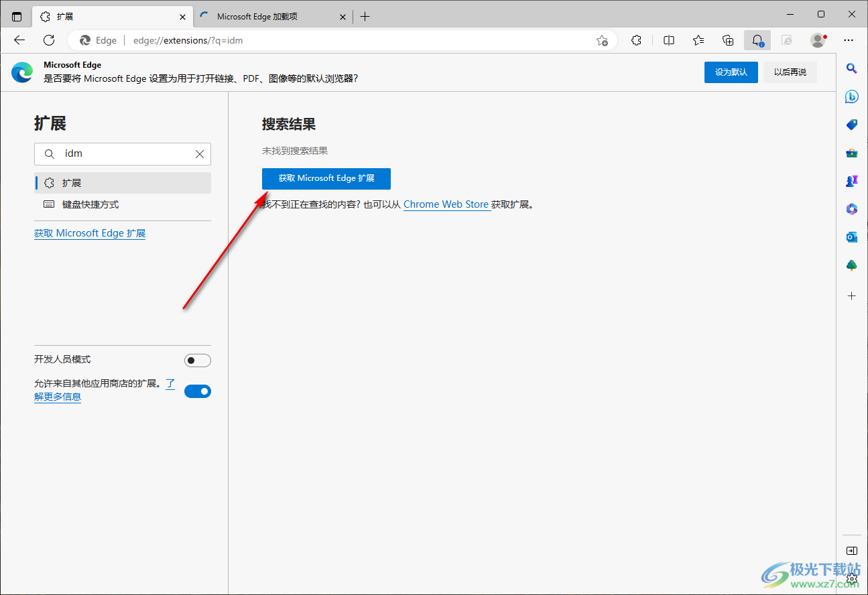Viewport: 868px width, 595px height.
Task: Open the Favorites list icon
Action: pyautogui.click(x=698, y=40)
